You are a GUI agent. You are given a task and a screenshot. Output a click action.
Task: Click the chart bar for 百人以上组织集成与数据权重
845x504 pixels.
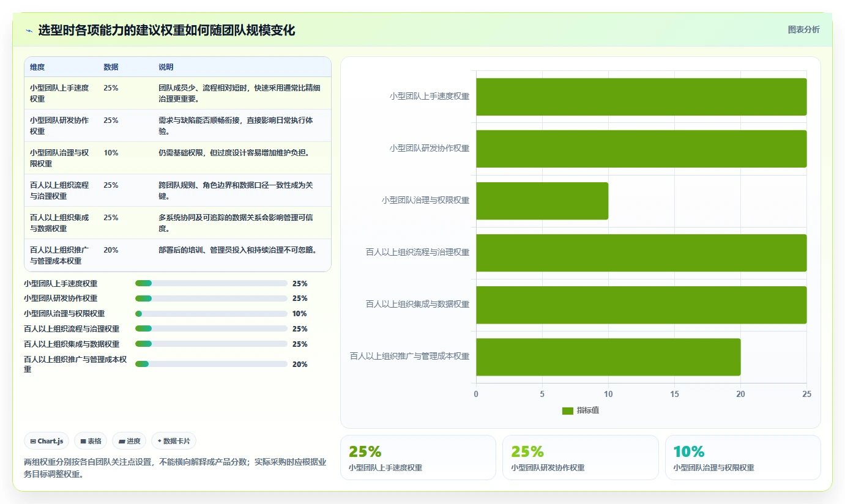point(641,305)
